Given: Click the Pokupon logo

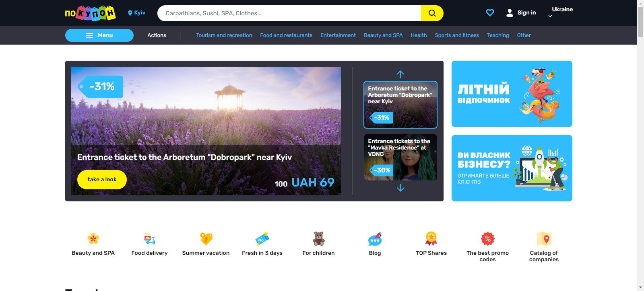Looking at the screenshot, I should (90, 13).
